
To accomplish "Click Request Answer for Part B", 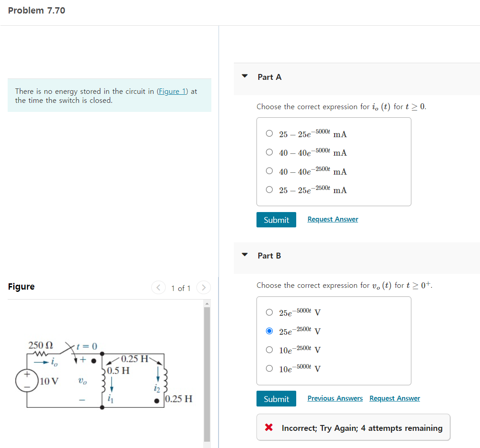I will (395, 398).
